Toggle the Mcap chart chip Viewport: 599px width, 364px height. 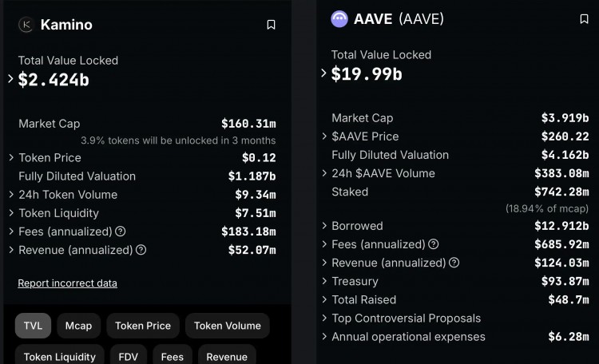pyautogui.click(x=78, y=326)
